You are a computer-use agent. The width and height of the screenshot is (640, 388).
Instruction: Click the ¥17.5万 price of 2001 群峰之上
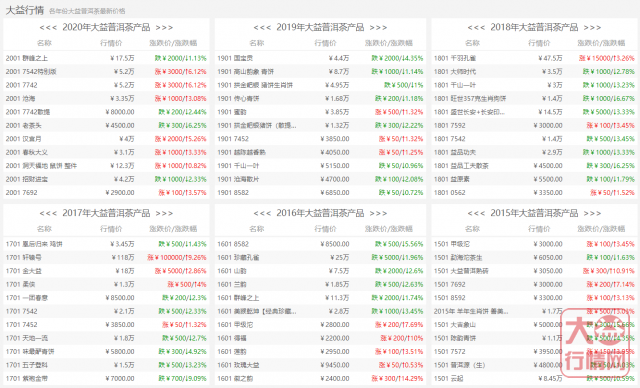(122, 58)
